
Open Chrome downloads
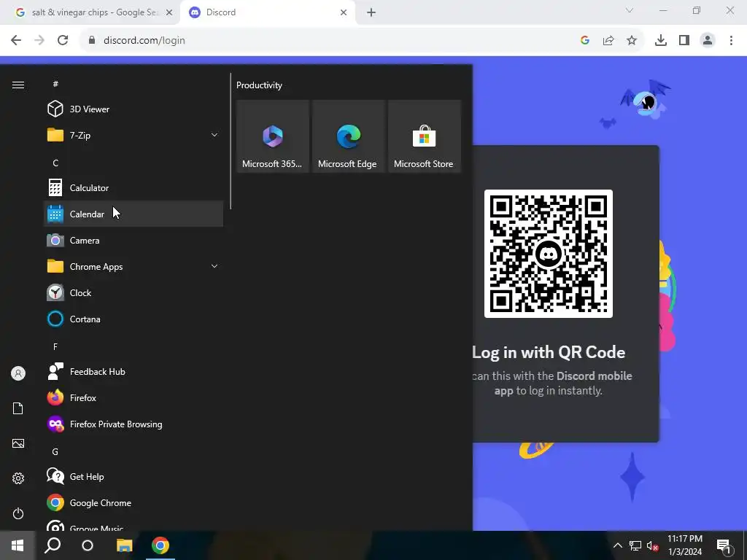(661, 41)
